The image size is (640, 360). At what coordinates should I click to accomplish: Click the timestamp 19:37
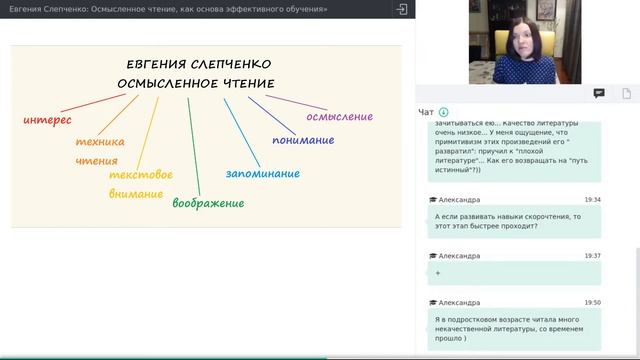(592, 256)
